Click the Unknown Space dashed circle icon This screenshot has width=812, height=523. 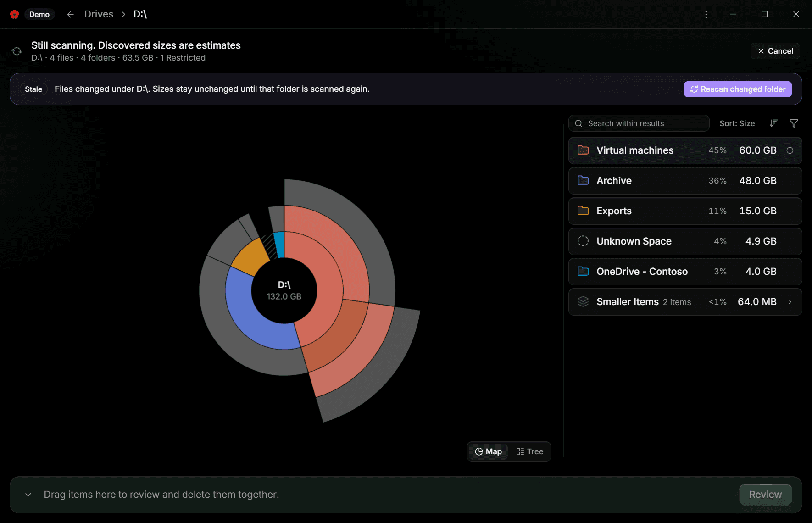(583, 241)
